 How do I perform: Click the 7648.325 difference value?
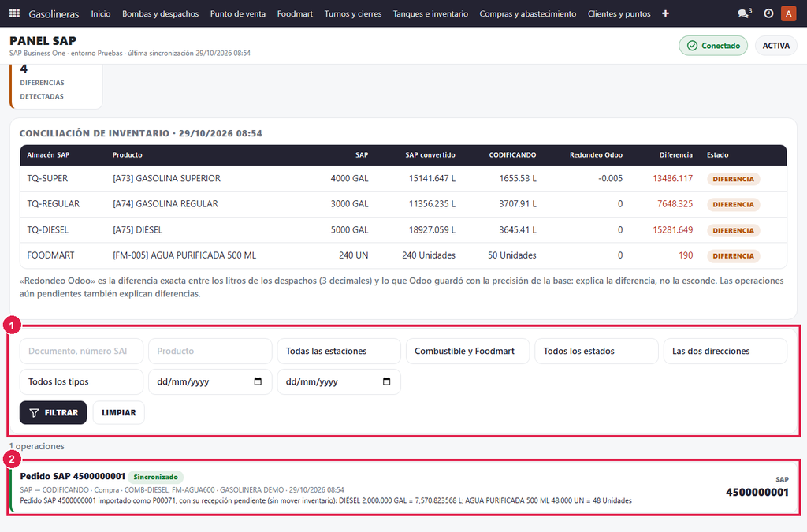pos(675,204)
